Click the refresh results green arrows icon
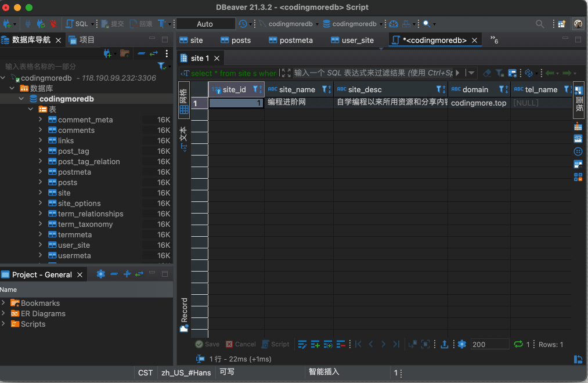This screenshot has height=383, width=588. tap(518, 344)
